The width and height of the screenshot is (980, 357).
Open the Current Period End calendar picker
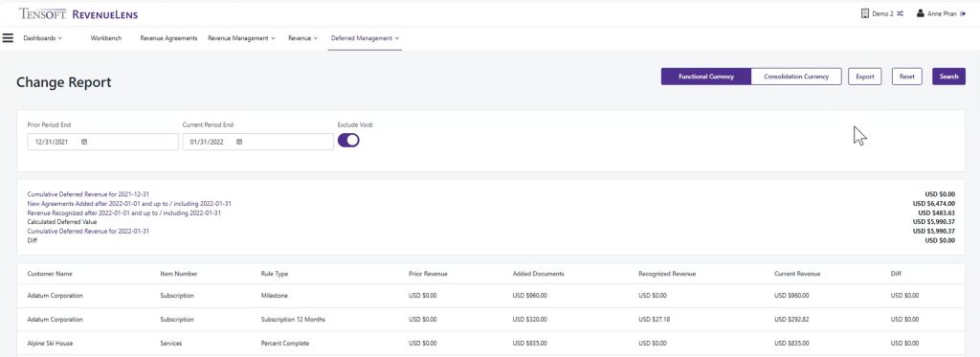pos(239,142)
